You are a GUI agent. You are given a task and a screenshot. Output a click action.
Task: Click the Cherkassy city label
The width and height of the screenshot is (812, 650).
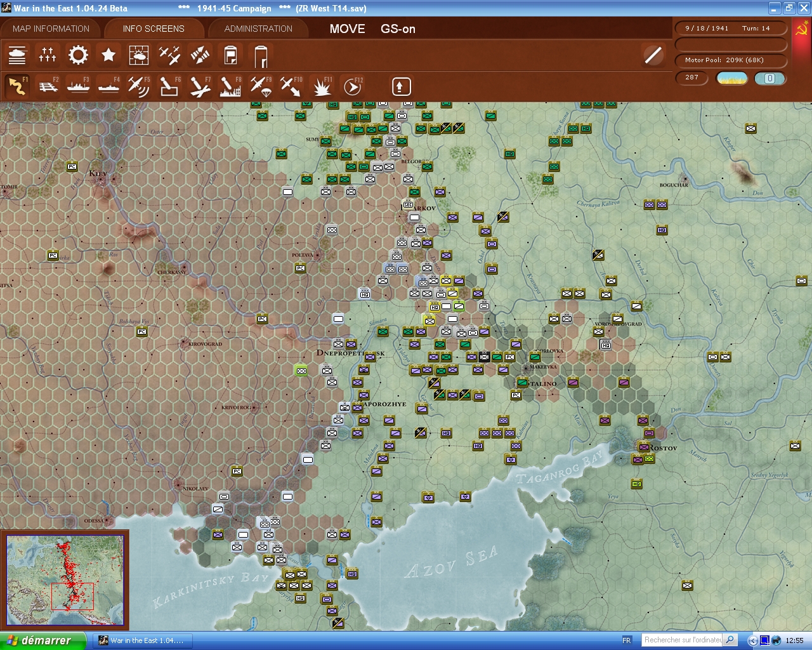(x=171, y=272)
